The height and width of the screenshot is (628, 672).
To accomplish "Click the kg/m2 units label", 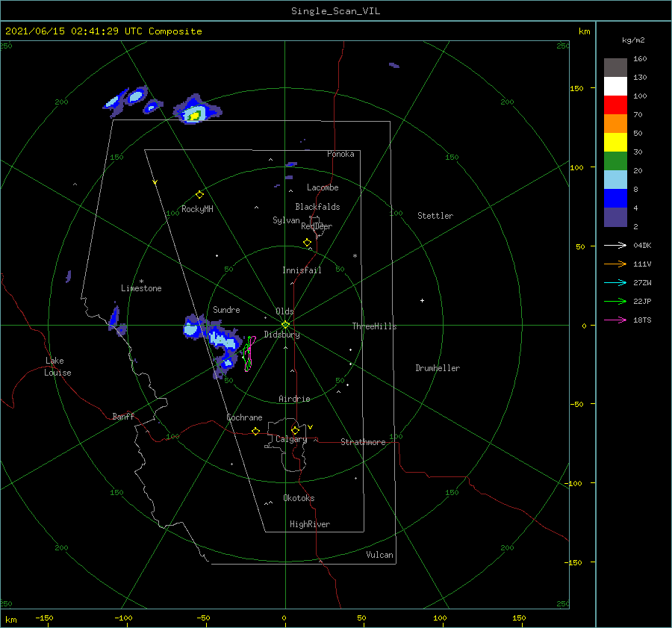I will click(633, 40).
